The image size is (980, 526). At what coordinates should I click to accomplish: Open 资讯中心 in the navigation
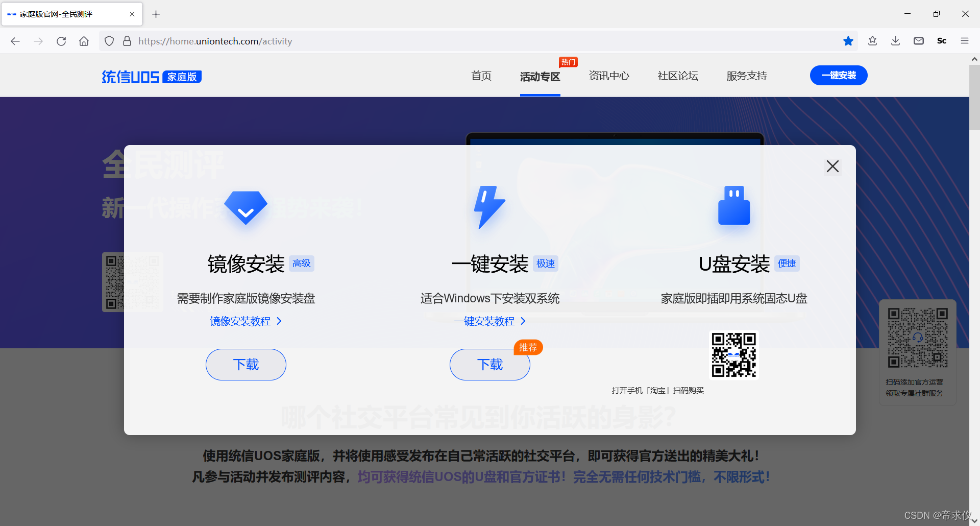[x=609, y=76]
